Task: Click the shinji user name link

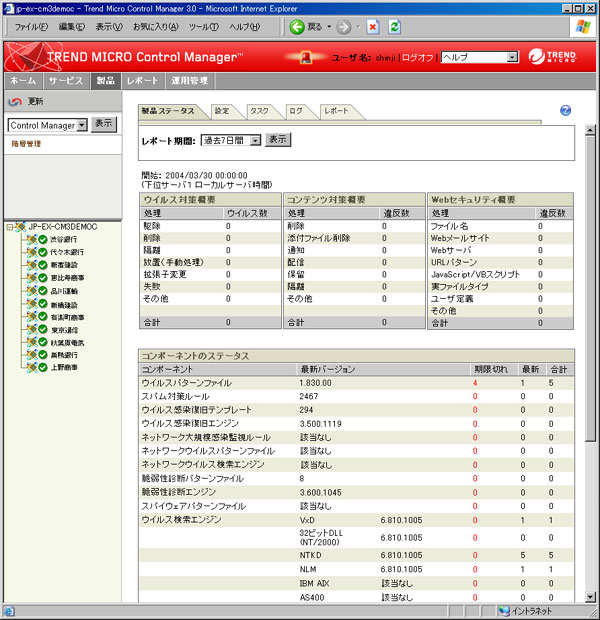Action: [385, 58]
